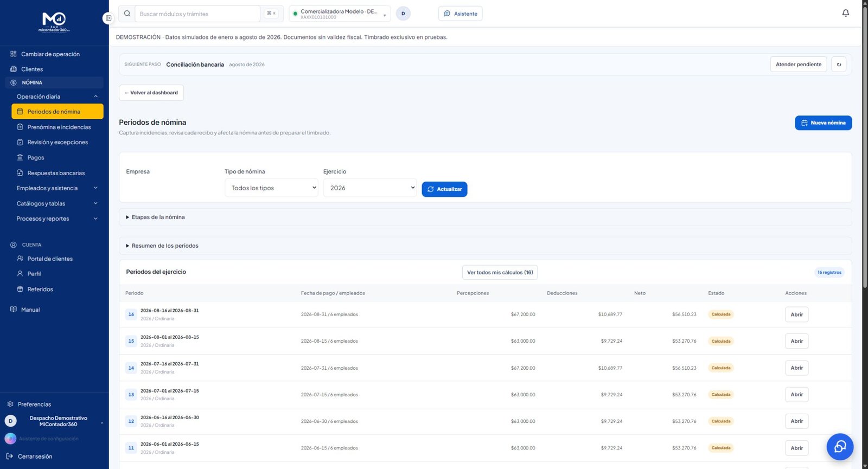
Task: Click the sidebar collapse toggle icon
Action: 108,18
